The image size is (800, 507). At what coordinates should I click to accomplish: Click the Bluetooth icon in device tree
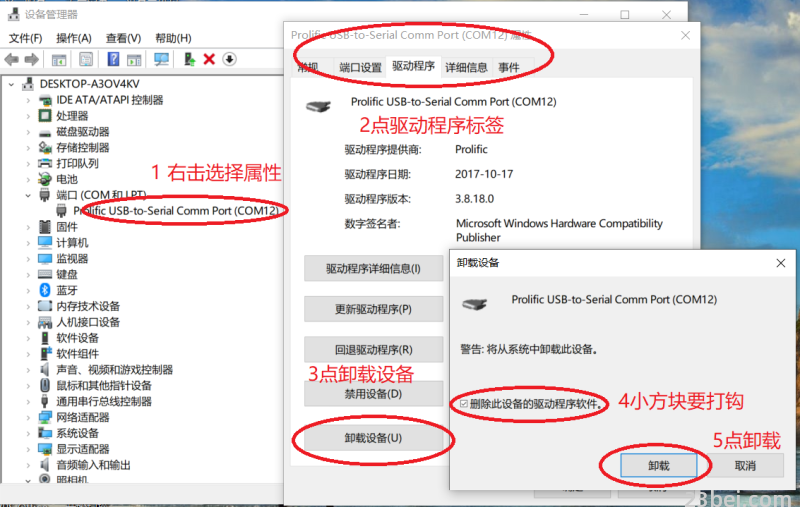[45, 290]
